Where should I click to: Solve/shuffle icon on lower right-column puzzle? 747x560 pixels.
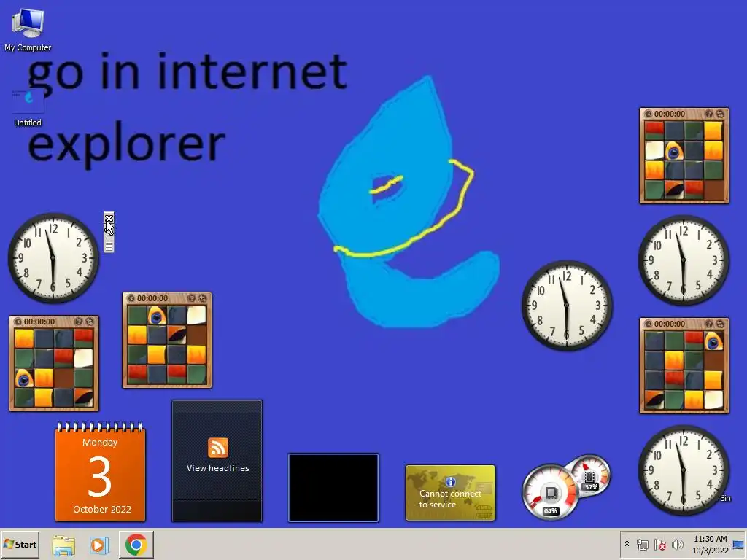tap(719, 324)
